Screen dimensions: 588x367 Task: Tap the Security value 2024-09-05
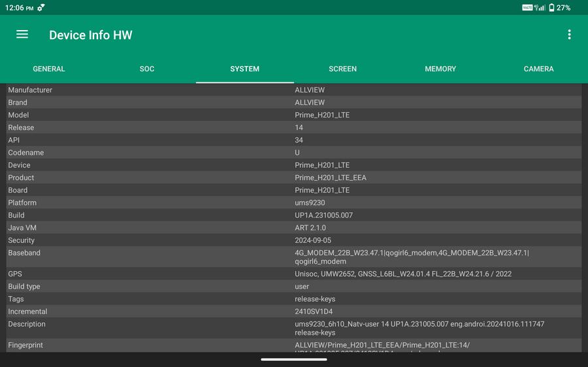313,240
